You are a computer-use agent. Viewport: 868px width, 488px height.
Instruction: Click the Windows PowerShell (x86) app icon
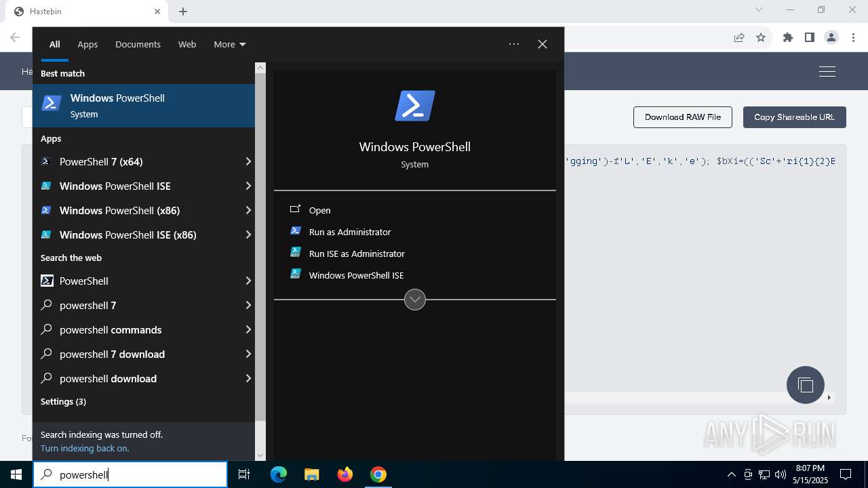click(46, 210)
